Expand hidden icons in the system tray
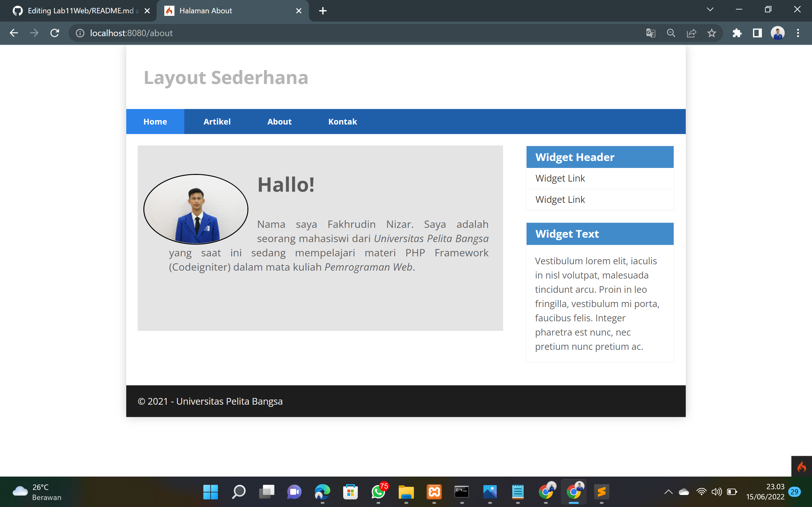The image size is (812, 507). click(x=668, y=491)
